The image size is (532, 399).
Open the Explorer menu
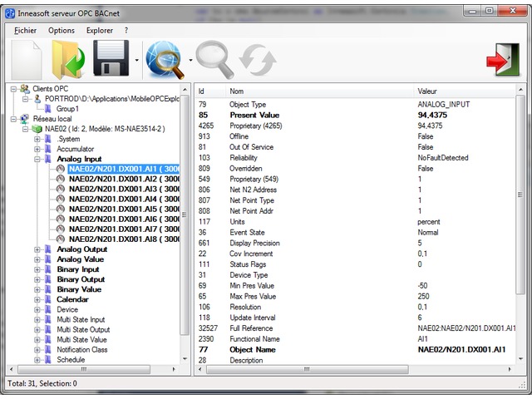[x=99, y=30]
